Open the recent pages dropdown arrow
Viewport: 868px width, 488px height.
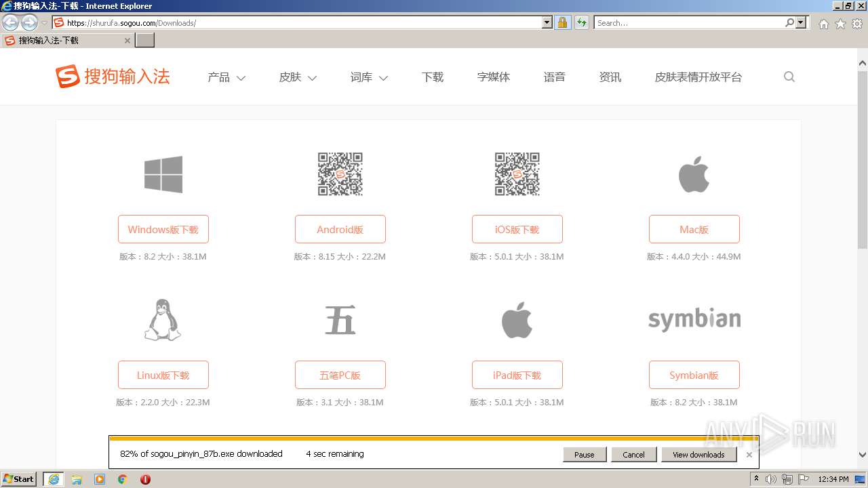(44, 23)
